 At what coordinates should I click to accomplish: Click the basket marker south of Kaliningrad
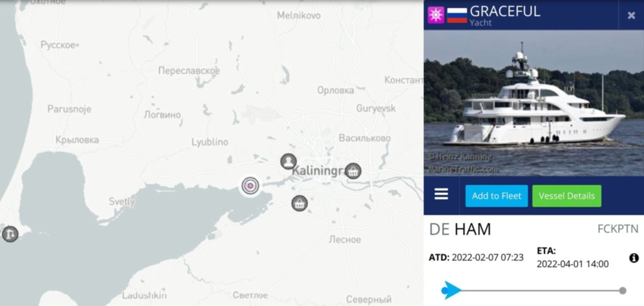299,203
